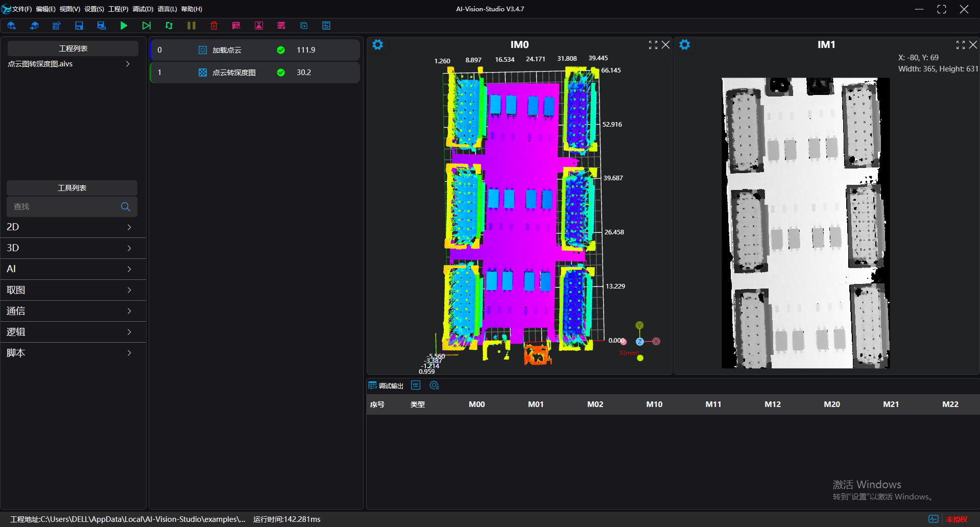The height and width of the screenshot is (527, 980).
Task: Click the save-as floppy icon
Action: point(102,26)
